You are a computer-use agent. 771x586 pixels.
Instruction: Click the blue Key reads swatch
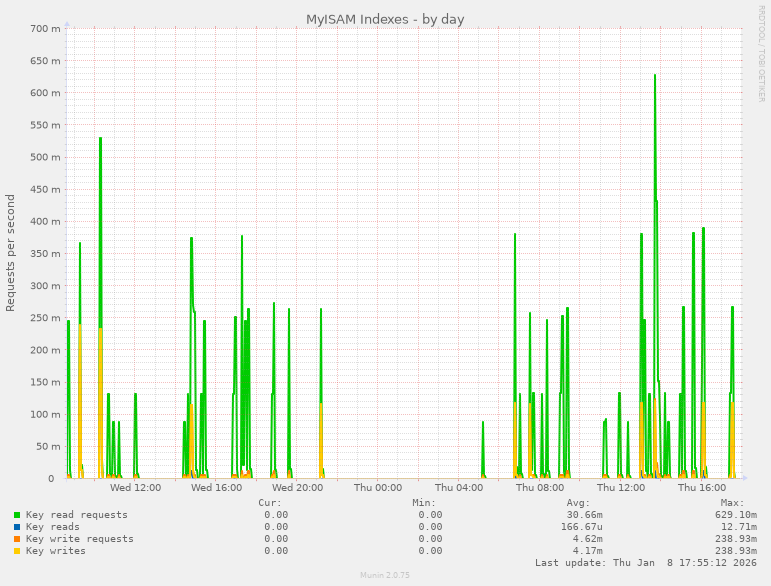coord(17,527)
